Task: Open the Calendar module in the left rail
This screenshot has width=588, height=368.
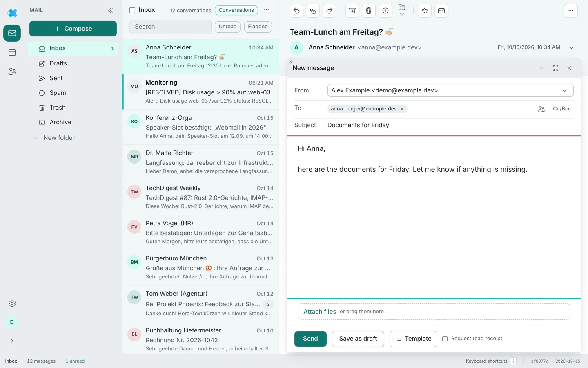Action: tap(12, 52)
